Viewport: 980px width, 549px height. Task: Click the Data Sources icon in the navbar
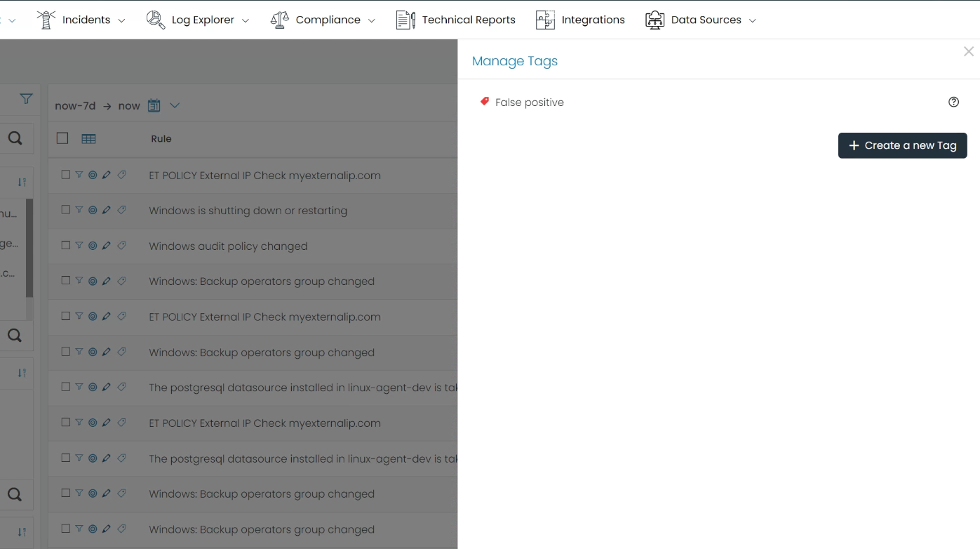pyautogui.click(x=655, y=20)
